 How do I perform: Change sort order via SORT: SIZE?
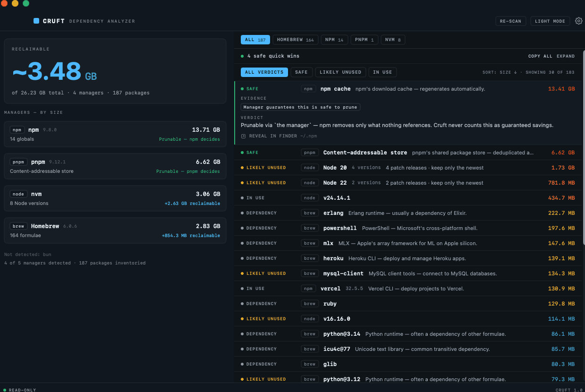point(500,73)
